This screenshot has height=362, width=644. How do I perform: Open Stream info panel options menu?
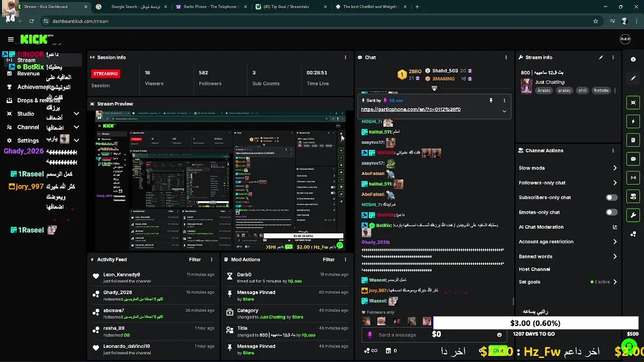(x=613, y=57)
